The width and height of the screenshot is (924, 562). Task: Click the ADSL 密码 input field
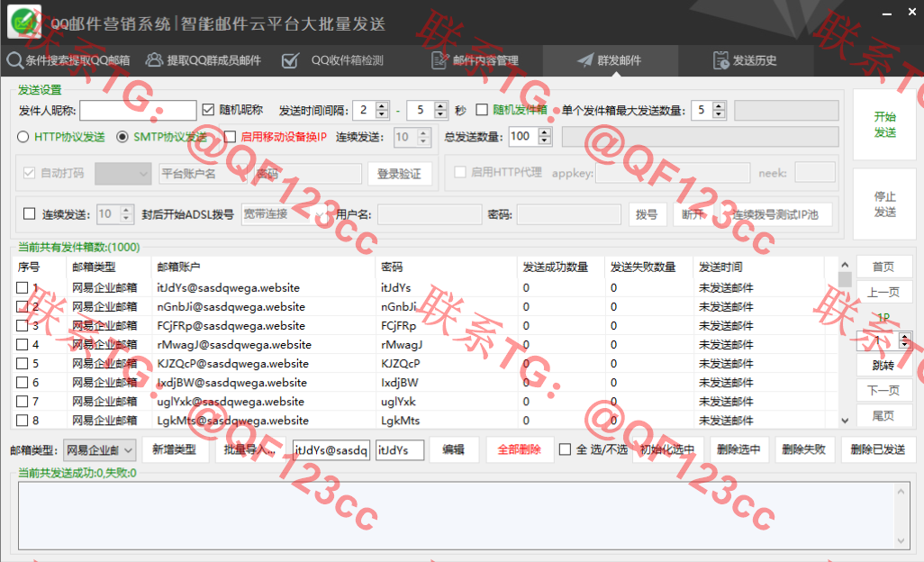[569, 214]
